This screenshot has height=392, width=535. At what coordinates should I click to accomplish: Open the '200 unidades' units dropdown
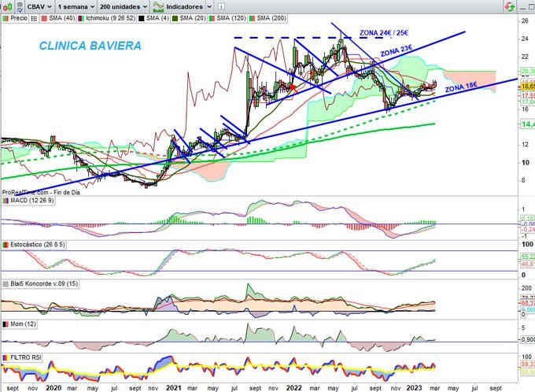124,6
